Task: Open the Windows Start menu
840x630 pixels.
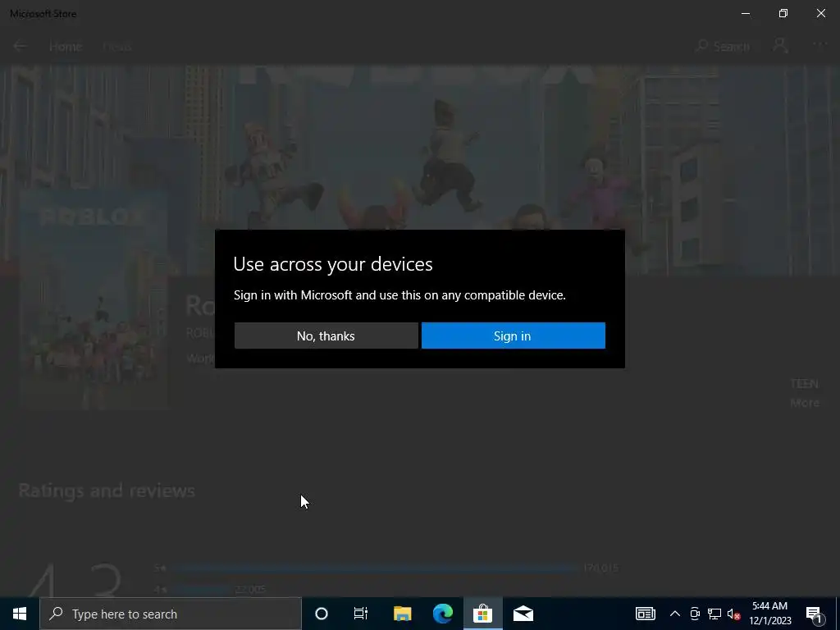Action: click(x=20, y=614)
